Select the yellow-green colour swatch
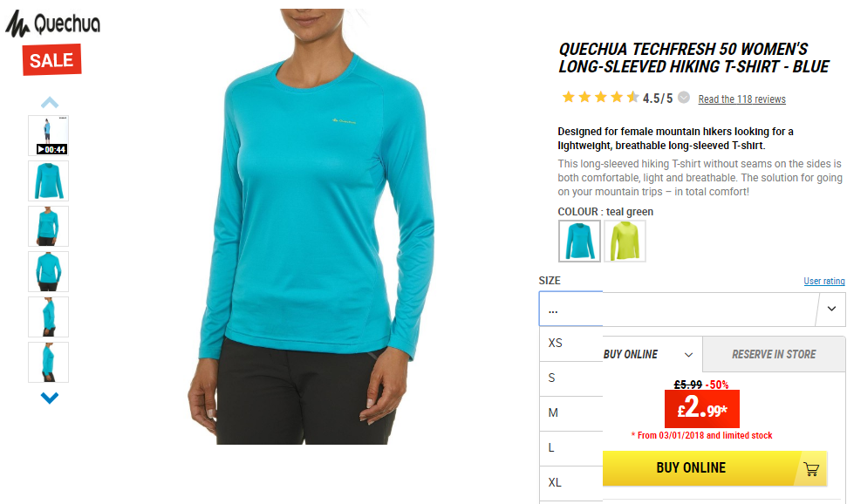The image size is (847, 504). (625, 241)
